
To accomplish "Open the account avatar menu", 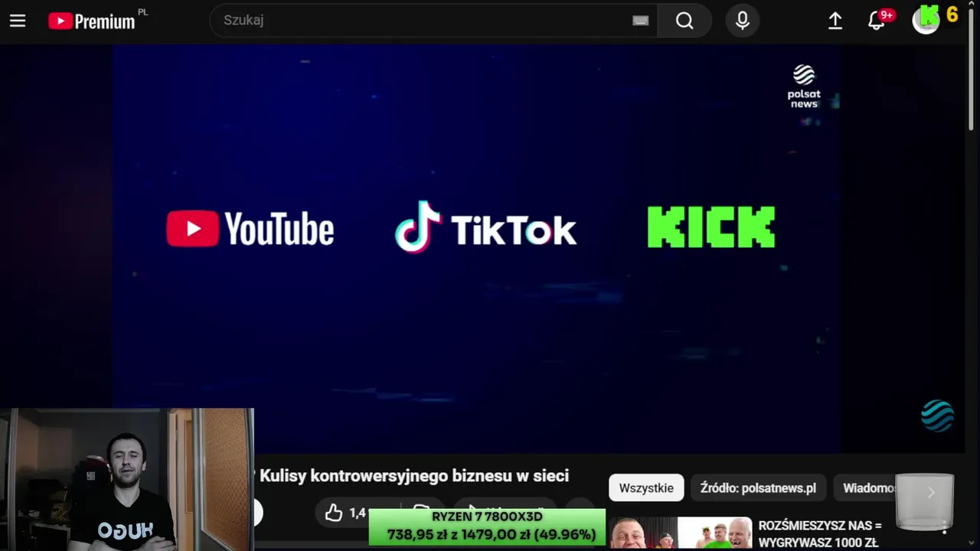I will click(926, 20).
